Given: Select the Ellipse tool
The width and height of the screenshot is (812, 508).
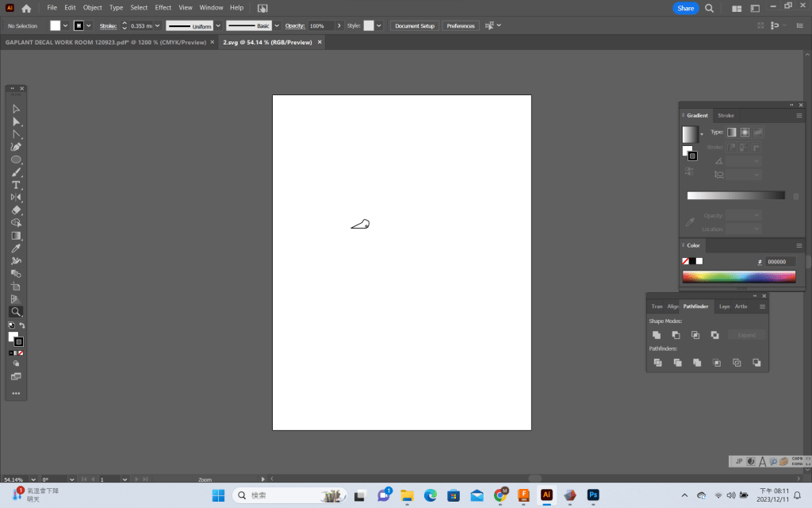Looking at the screenshot, I should tap(16, 160).
